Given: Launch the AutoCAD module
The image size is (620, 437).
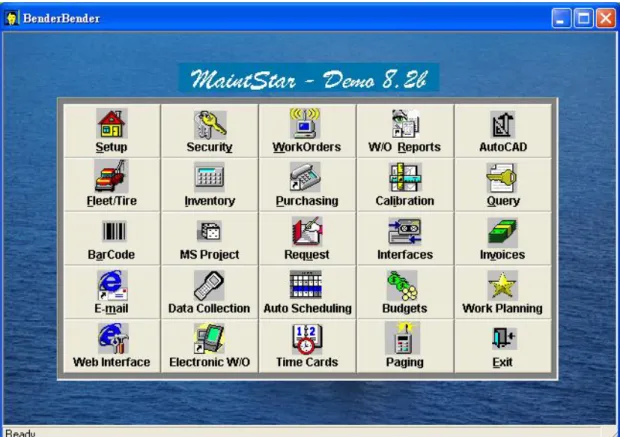Looking at the screenshot, I should (x=503, y=131).
